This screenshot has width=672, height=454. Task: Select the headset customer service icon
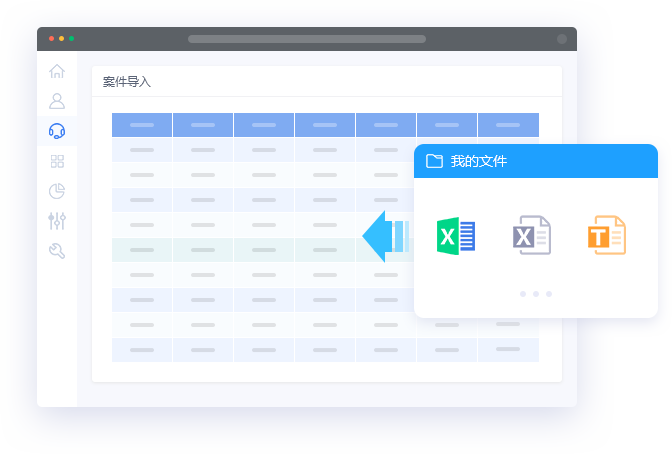point(57,131)
